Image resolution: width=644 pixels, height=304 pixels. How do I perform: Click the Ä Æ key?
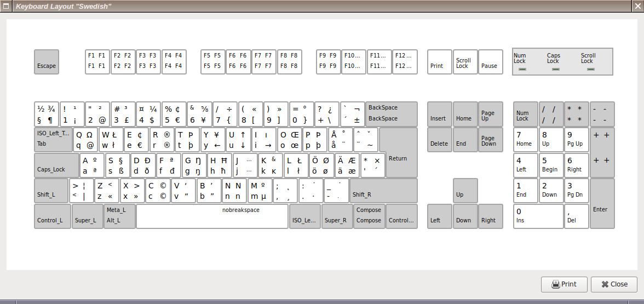(346, 165)
